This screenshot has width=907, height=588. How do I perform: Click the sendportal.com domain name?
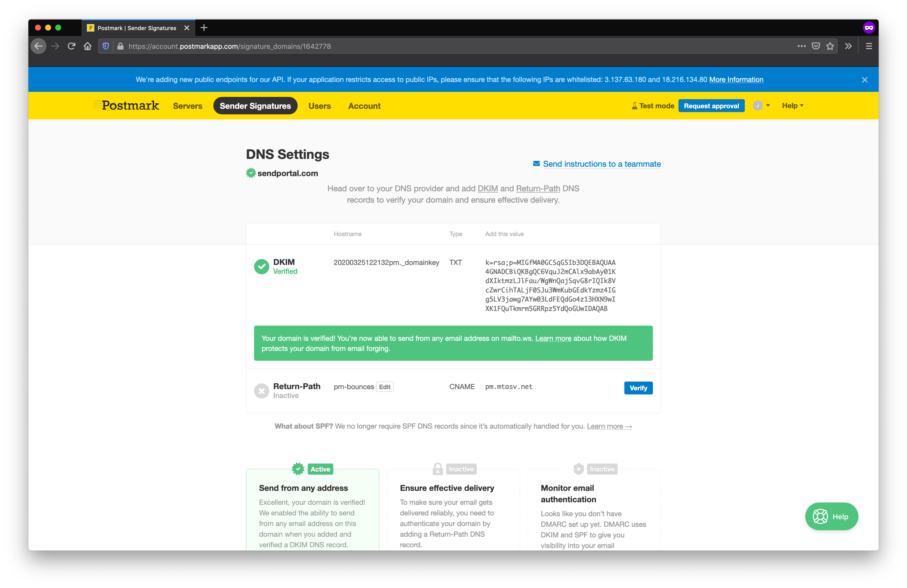point(287,173)
